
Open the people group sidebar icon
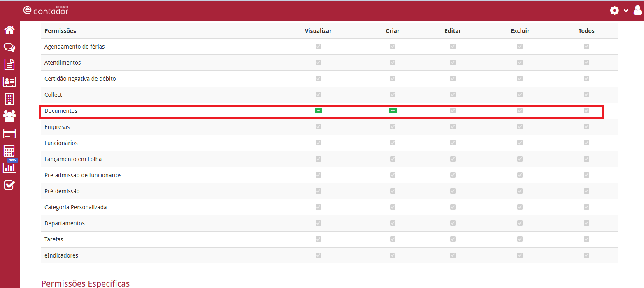point(9,116)
